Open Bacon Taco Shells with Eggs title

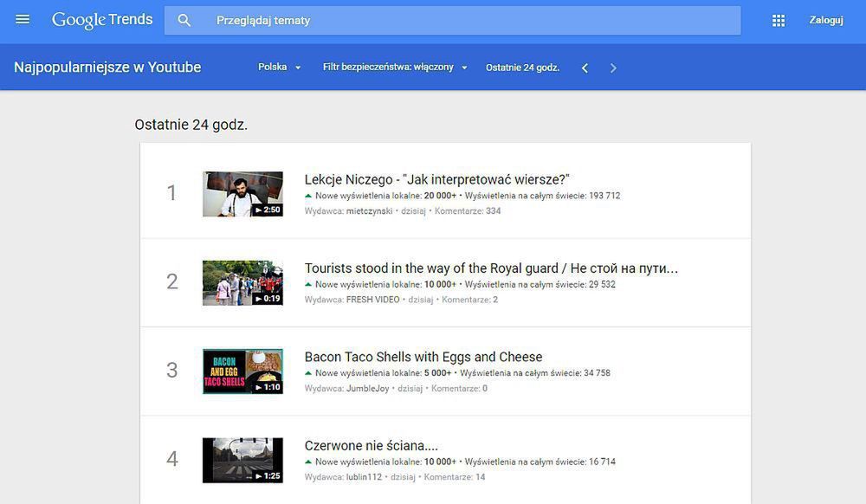coord(423,357)
